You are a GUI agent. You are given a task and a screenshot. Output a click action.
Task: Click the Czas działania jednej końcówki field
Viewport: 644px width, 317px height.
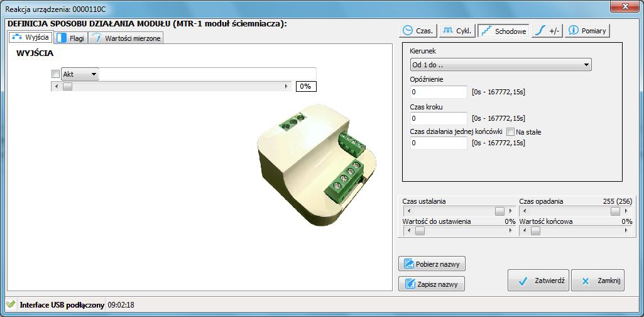point(439,143)
